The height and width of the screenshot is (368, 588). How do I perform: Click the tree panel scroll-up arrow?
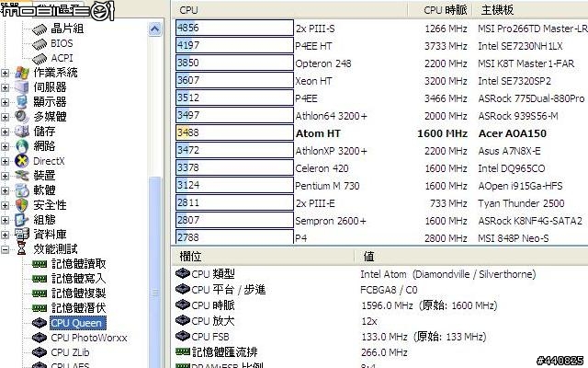[x=155, y=29]
